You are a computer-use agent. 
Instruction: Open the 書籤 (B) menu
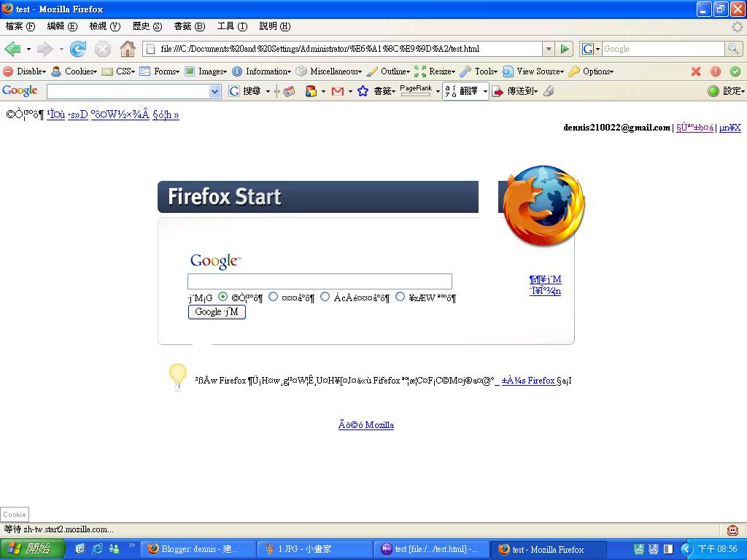point(189,26)
